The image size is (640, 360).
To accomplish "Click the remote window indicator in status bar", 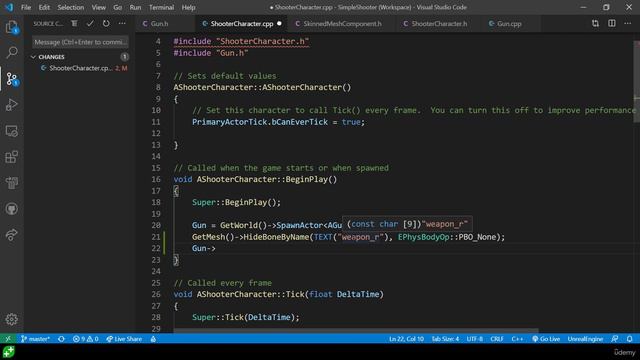I will tap(8, 339).
